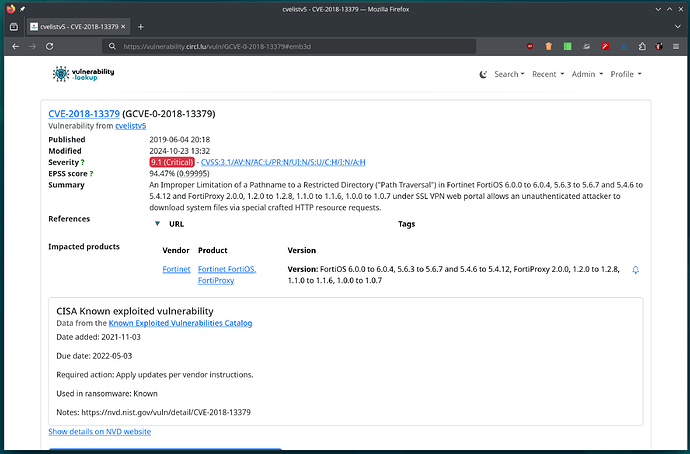Click the 9.1 (Critical) severity badge
Viewport: 690px width, 454px height.
coord(172,162)
